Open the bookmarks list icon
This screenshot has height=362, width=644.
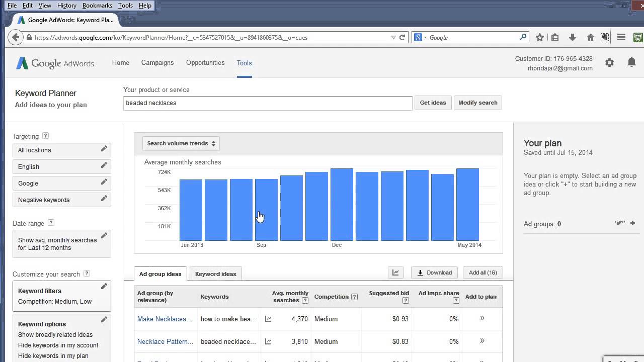pos(555,37)
